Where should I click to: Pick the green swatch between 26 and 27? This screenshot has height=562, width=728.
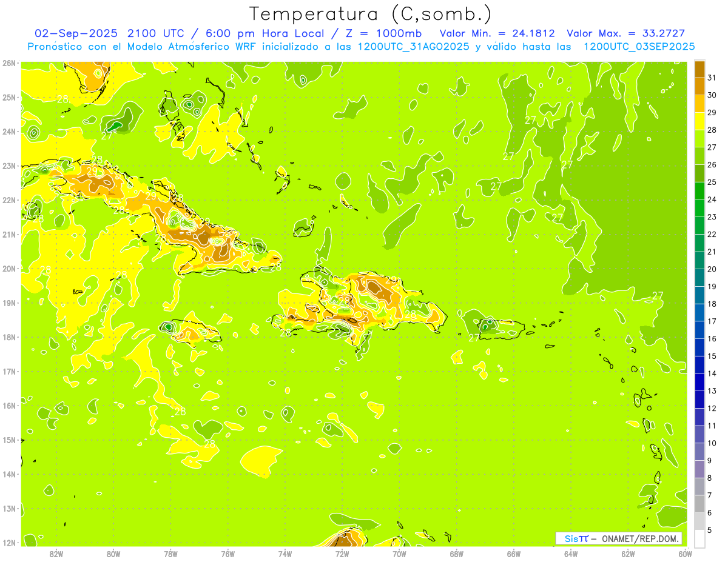click(699, 156)
